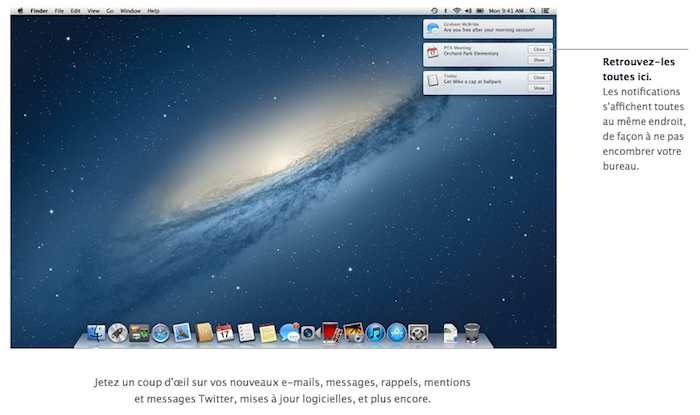Open iTunes from the dock

click(376, 332)
